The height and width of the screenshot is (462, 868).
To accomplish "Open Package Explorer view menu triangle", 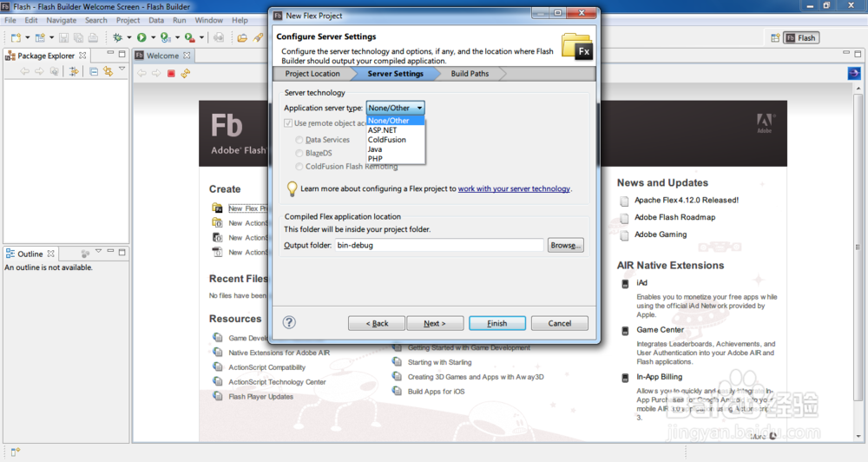I will point(122,69).
